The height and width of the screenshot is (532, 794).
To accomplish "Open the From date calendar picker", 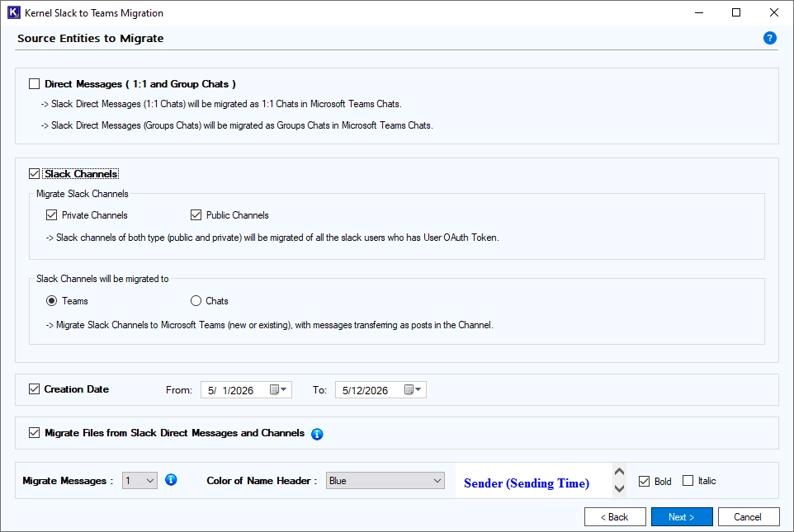I will [278, 389].
